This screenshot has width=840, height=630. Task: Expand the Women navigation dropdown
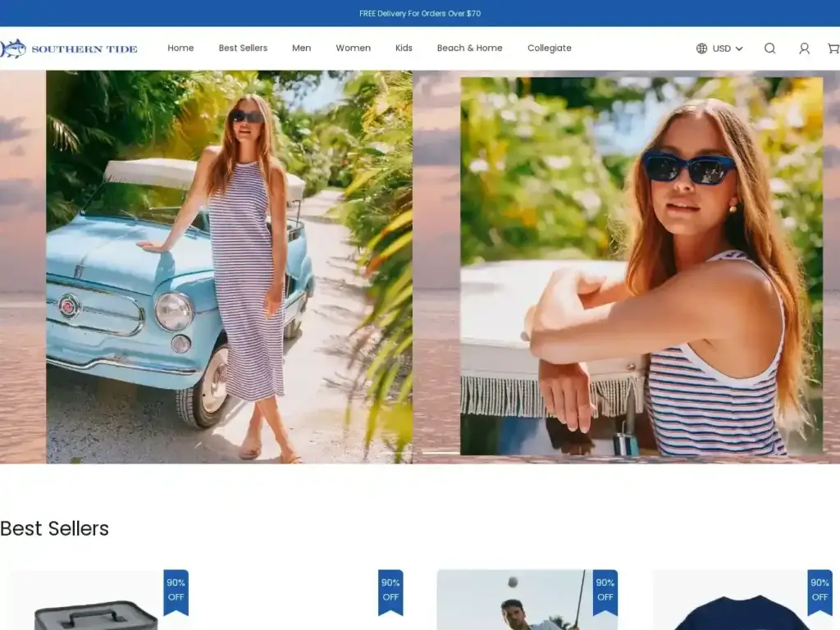click(x=353, y=48)
